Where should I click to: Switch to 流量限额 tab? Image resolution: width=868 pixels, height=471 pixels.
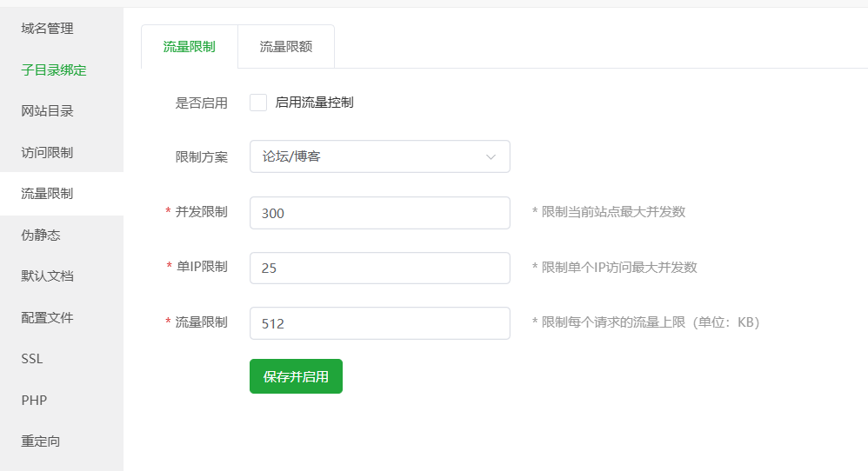coord(286,46)
